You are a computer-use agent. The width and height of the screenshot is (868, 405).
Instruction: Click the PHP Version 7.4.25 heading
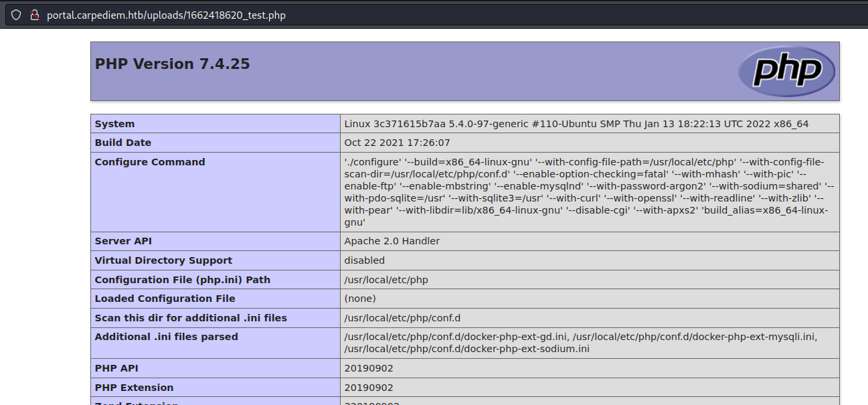click(x=173, y=64)
